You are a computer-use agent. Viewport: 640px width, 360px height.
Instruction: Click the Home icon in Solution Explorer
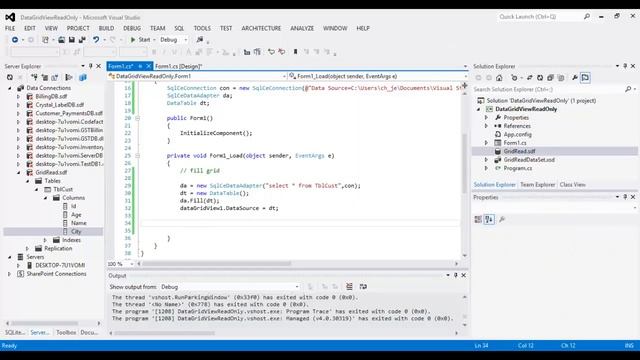(x=499, y=78)
